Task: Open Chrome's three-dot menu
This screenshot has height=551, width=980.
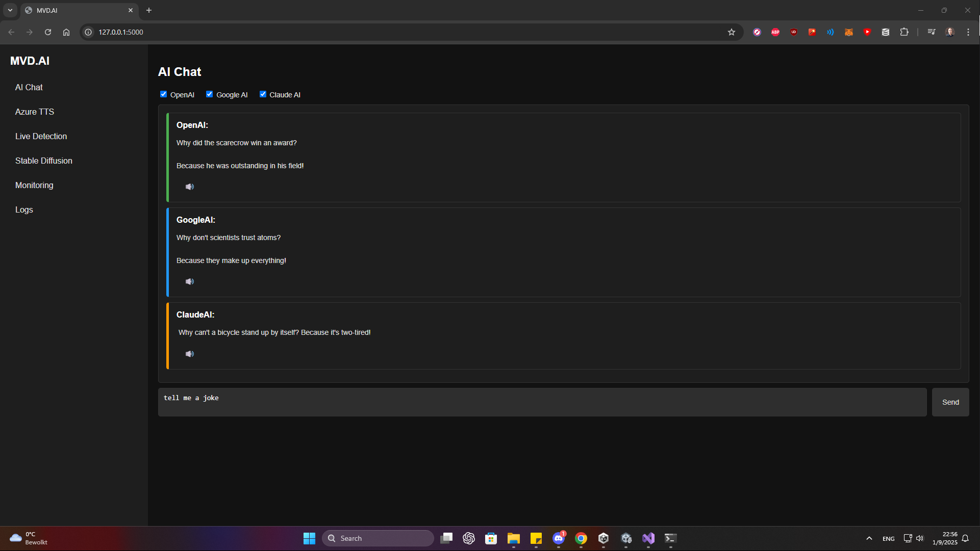Action: [x=968, y=32]
